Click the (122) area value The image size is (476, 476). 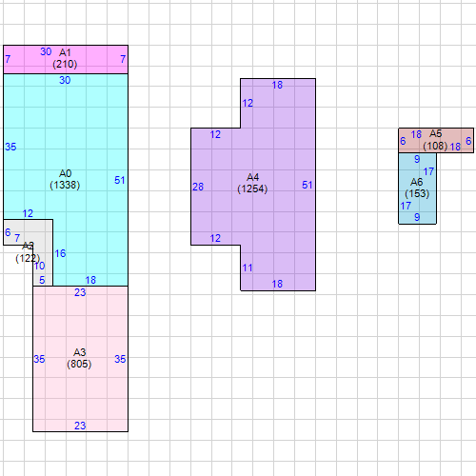(x=28, y=258)
